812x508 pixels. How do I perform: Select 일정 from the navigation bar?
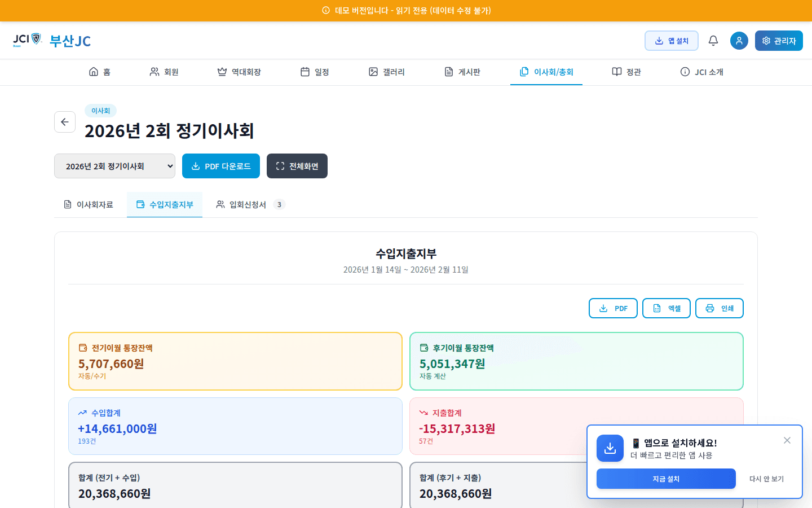(x=314, y=72)
